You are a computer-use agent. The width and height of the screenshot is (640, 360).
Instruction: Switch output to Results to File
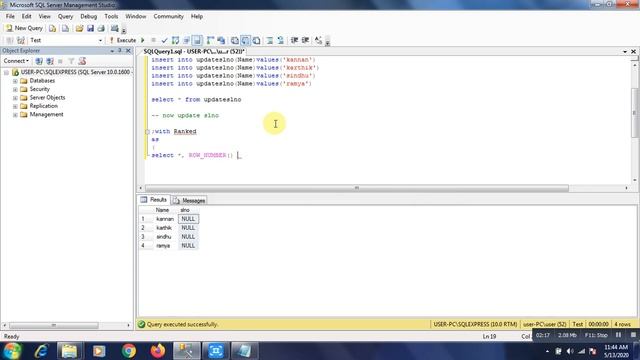point(256,40)
